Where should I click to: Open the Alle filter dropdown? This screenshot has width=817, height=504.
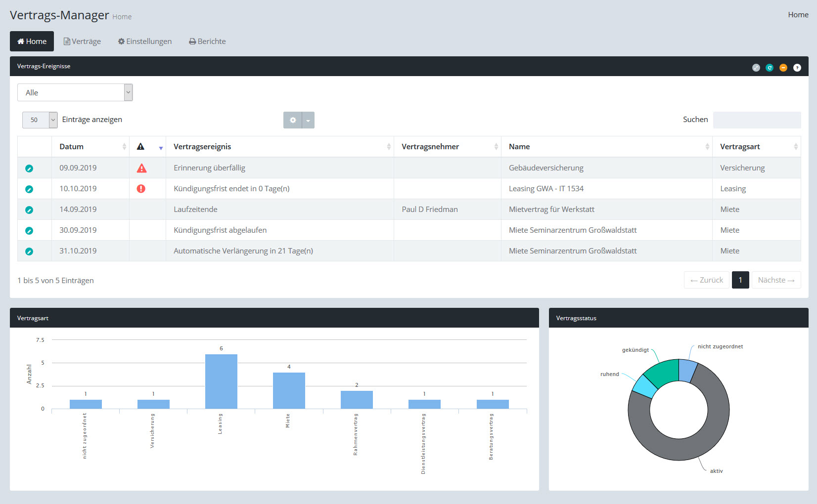[75, 92]
